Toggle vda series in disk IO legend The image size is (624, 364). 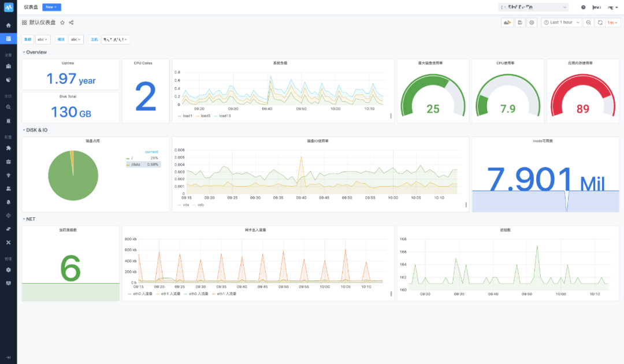[x=184, y=205]
